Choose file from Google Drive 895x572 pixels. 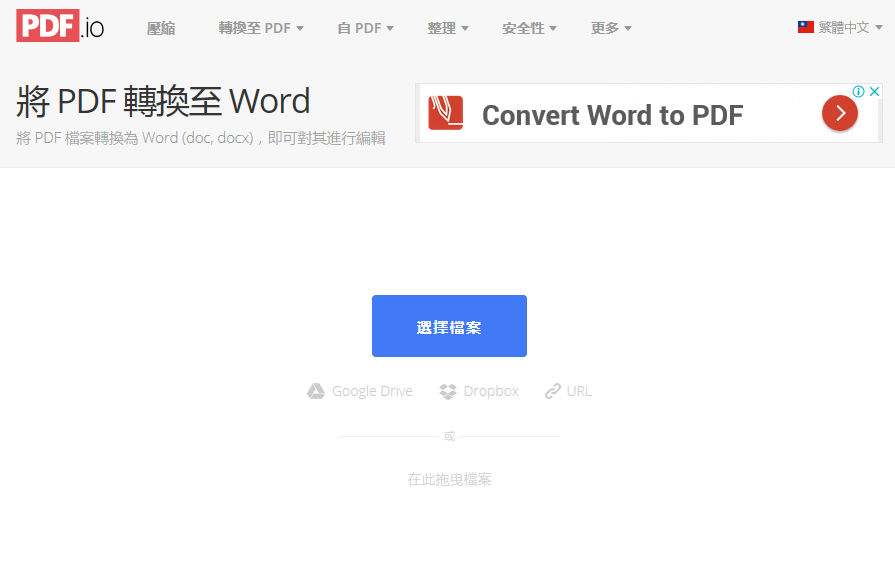click(x=360, y=391)
